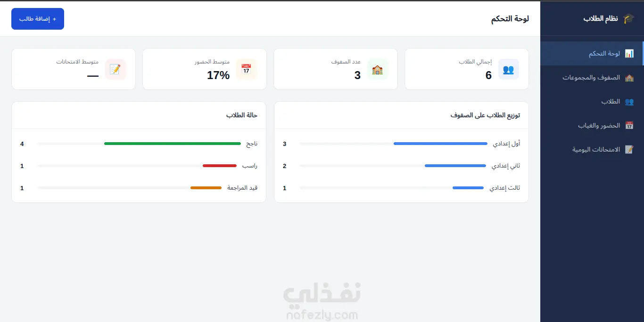Image resolution: width=644 pixels, height=322 pixels.
Task: Click the calendar icon beside الحضور والغياب
Action: (629, 126)
